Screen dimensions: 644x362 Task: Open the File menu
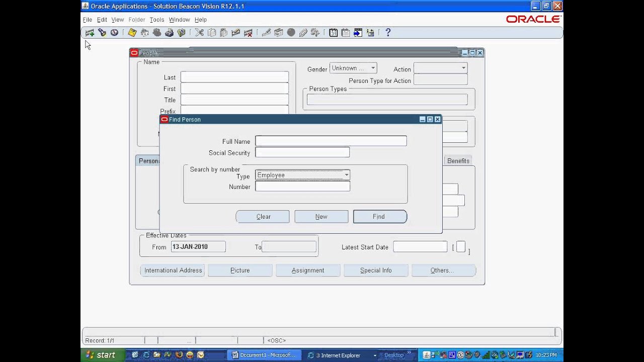88,20
